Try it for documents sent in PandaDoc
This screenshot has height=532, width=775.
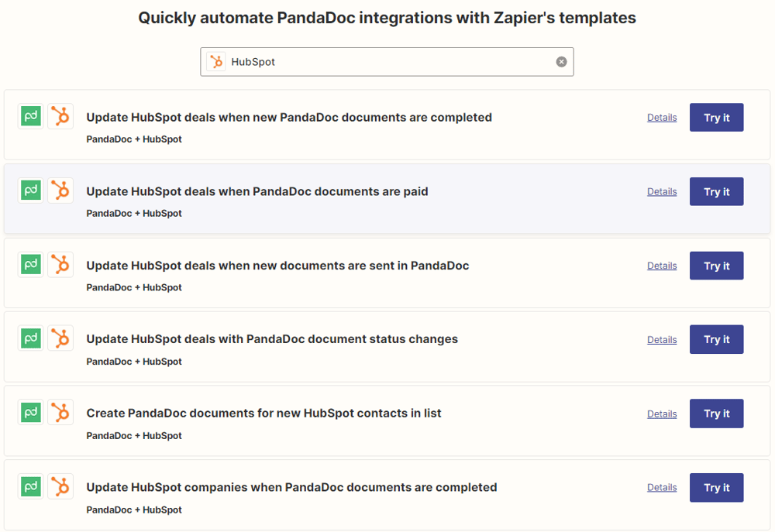pyautogui.click(x=716, y=266)
